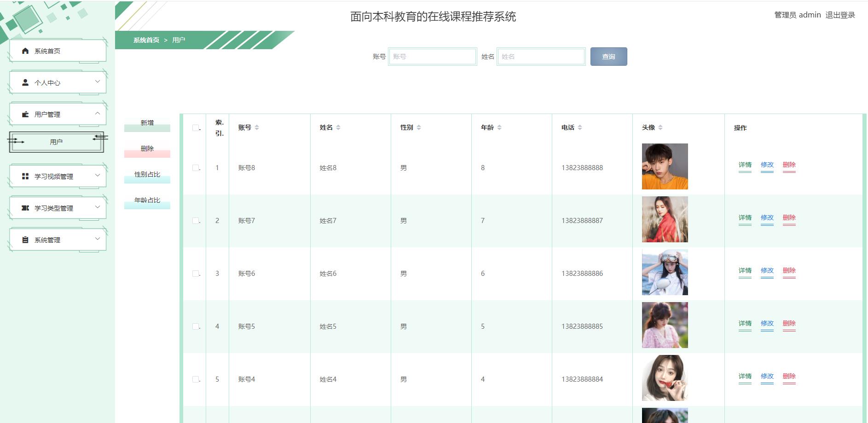
Task: Click 退出登录 to log out
Action: coord(840,15)
